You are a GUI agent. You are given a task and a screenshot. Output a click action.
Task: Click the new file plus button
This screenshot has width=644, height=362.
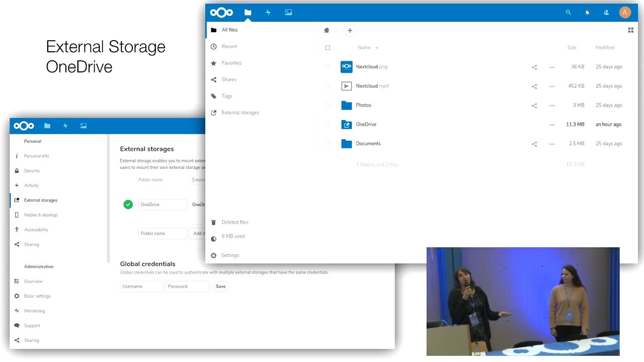coord(350,30)
